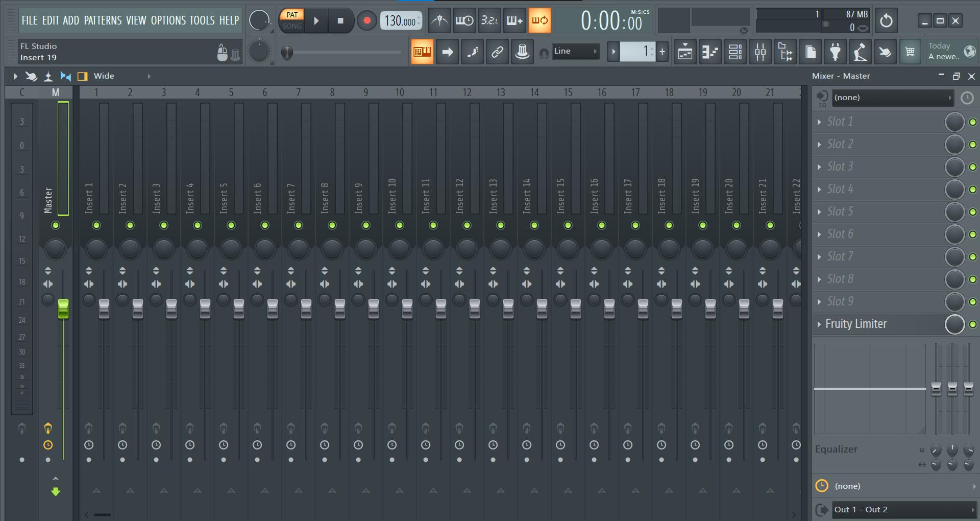Disable Fruity Limiter effect slot light

(973, 324)
